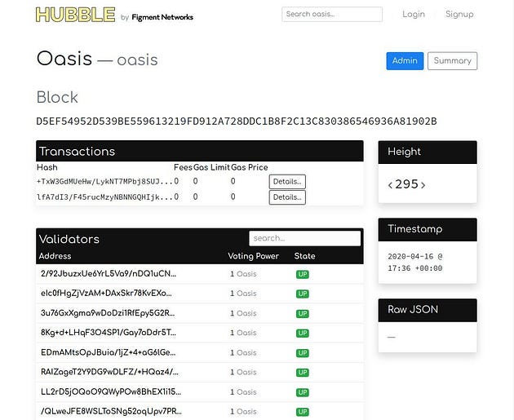514x420 pixels.
Task: Click UP badge for validator elc0fHgZjVzAM
Action: [x=302, y=294]
